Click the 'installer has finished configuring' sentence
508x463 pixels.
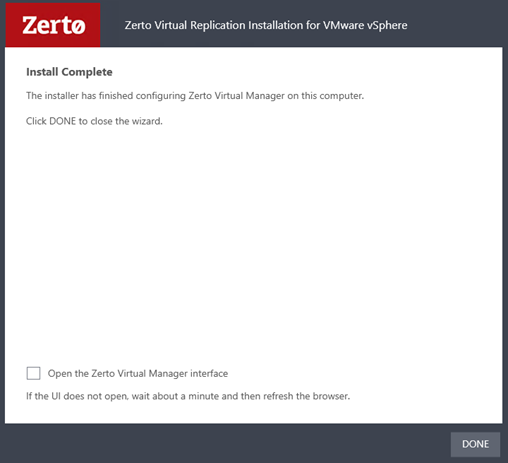(x=195, y=96)
